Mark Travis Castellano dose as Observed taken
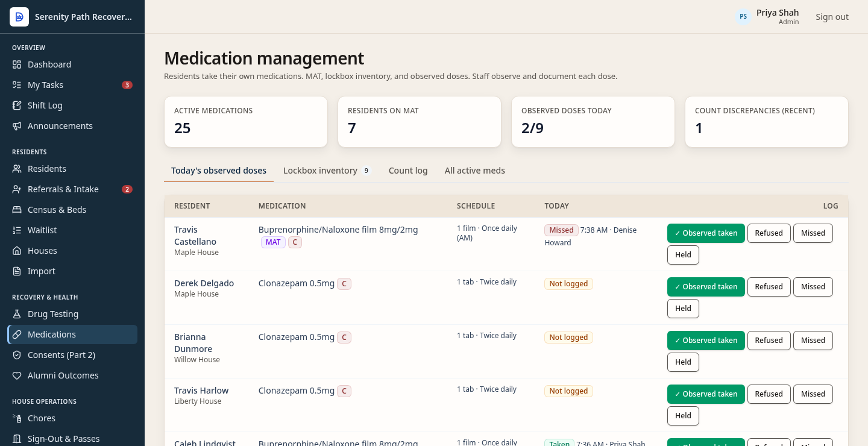This screenshot has width=868, height=446. pyautogui.click(x=706, y=233)
